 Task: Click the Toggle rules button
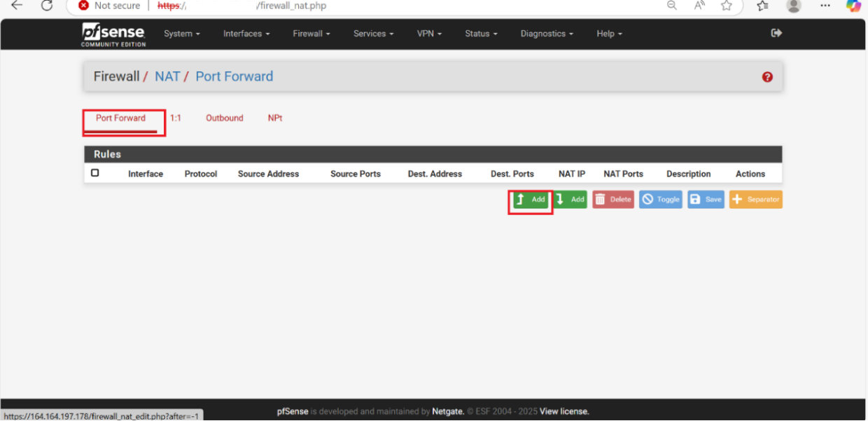(661, 200)
